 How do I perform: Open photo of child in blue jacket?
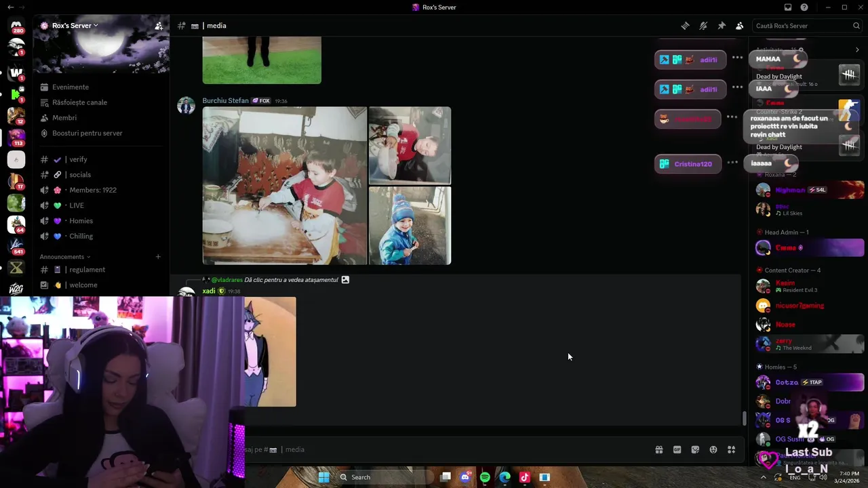(410, 226)
